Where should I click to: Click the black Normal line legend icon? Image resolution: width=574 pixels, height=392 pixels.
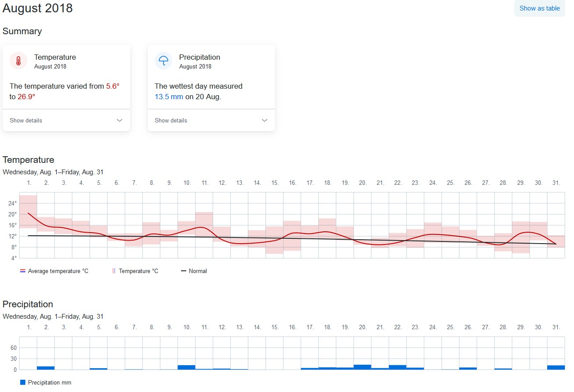(184, 271)
